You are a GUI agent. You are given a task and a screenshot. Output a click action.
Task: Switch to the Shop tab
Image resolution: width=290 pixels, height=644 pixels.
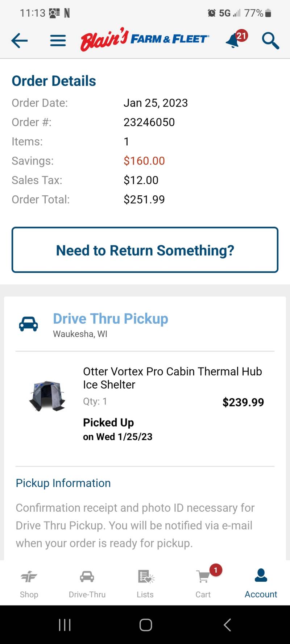(x=29, y=583)
